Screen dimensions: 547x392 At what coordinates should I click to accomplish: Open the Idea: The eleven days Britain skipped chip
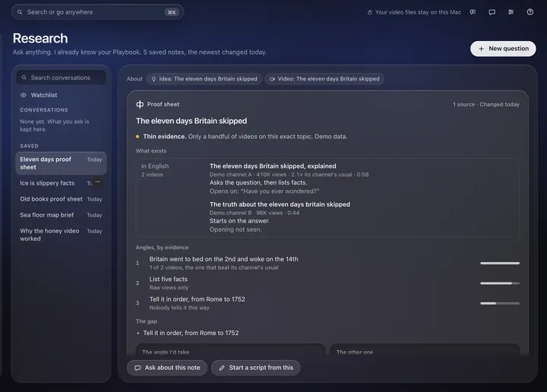click(x=204, y=79)
